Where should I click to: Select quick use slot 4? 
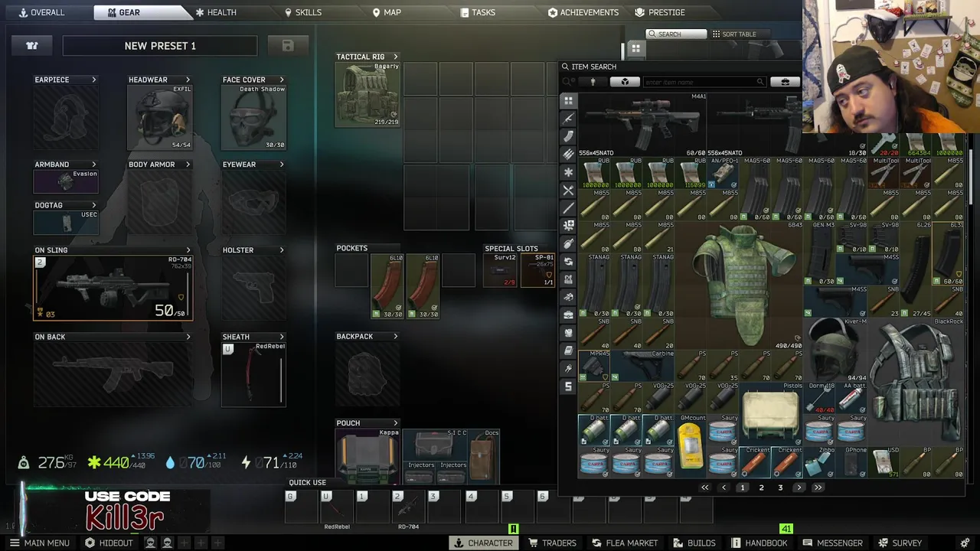[480, 507]
